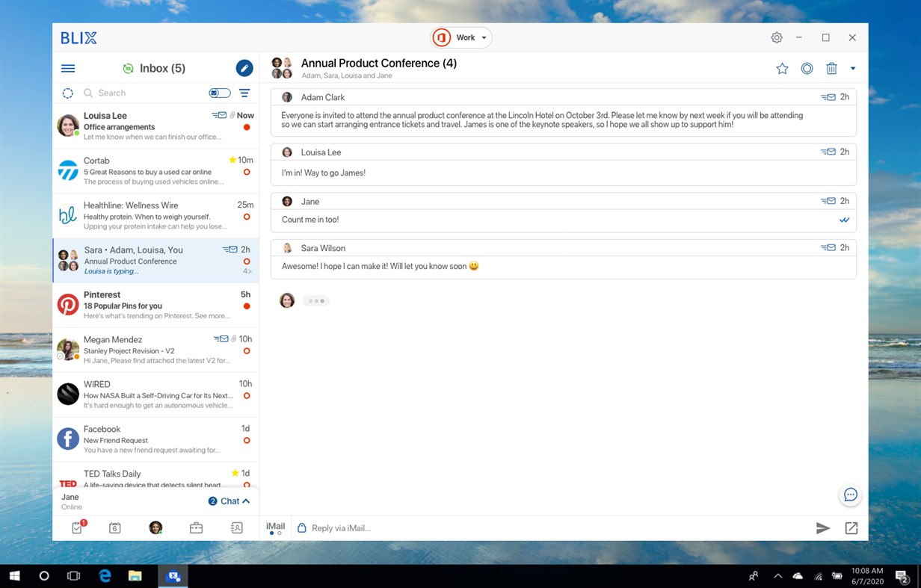Image resolution: width=921 pixels, height=588 pixels.
Task: Click the dashed circle icon beside Search
Action: (x=67, y=93)
